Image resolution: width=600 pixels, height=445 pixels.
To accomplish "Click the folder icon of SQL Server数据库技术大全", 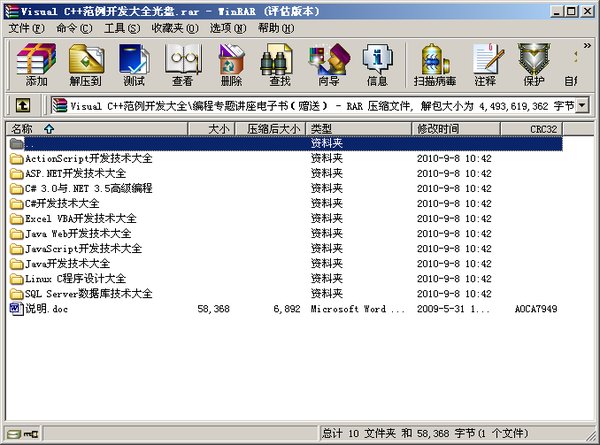I will coord(16,294).
